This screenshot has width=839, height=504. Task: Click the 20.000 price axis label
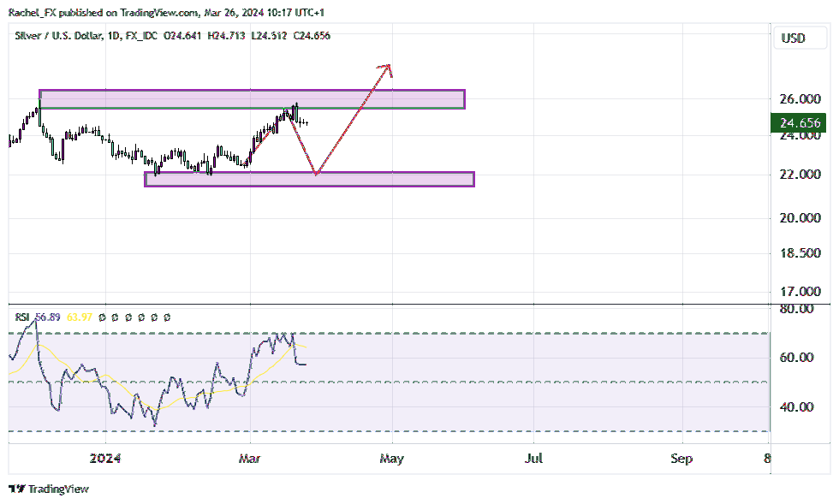point(800,217)
